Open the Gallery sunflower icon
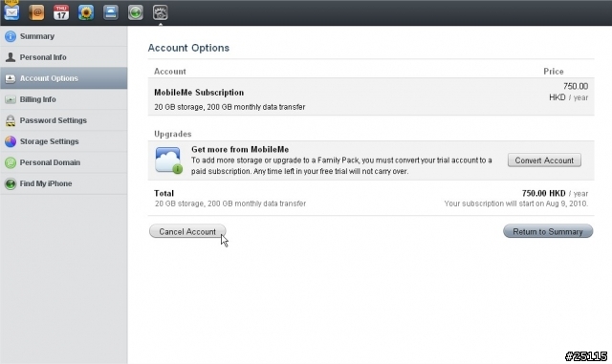The image size is (612, 364). 86,12
